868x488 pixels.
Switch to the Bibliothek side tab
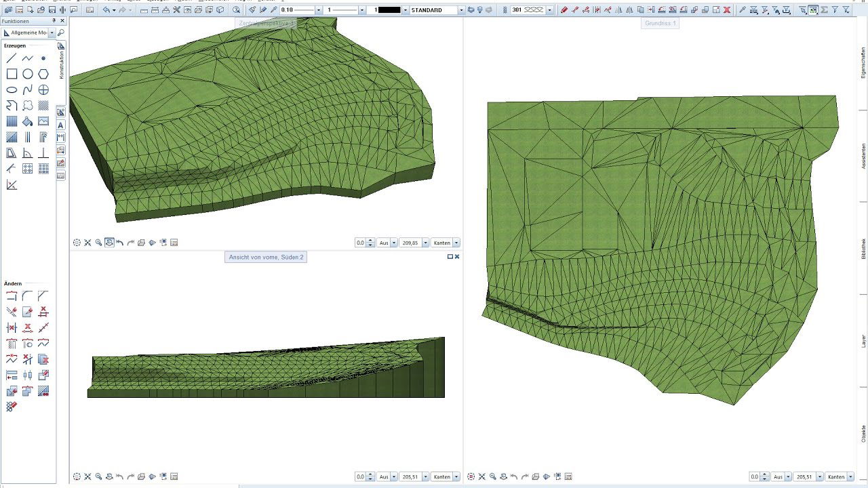pyautogui.click(x=863, y=248)
